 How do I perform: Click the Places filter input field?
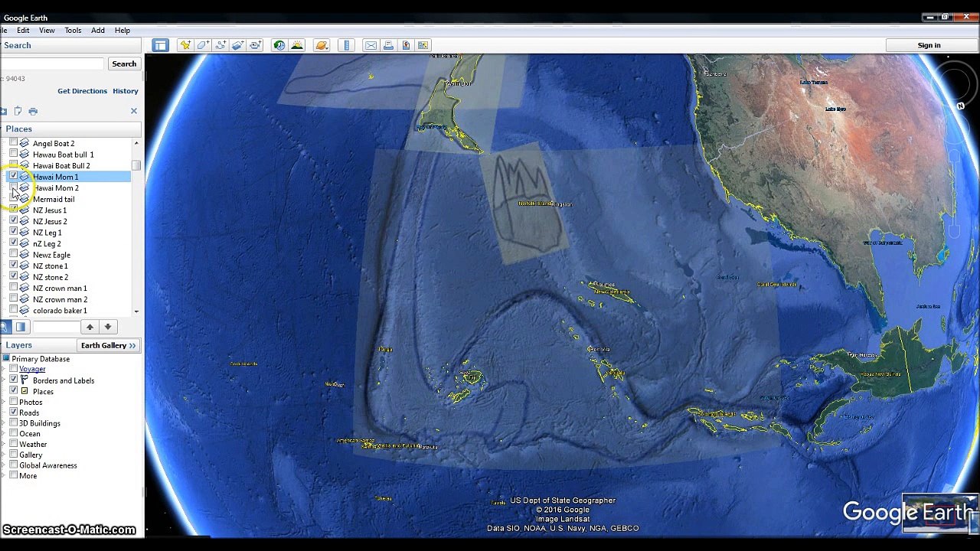(56, 327)
